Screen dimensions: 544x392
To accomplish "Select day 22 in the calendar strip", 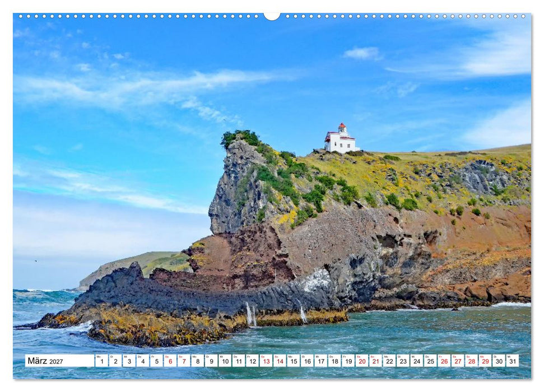I will point(389,361).
